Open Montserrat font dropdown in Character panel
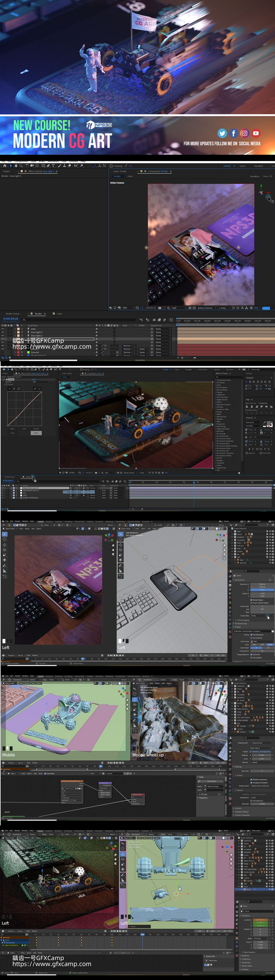275x980 pixels. [254, 422]
